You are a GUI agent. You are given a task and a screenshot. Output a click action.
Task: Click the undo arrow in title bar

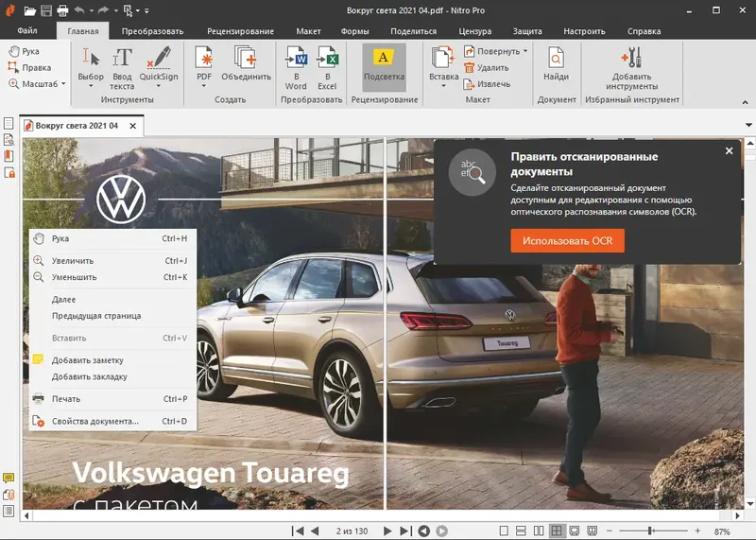79,10
